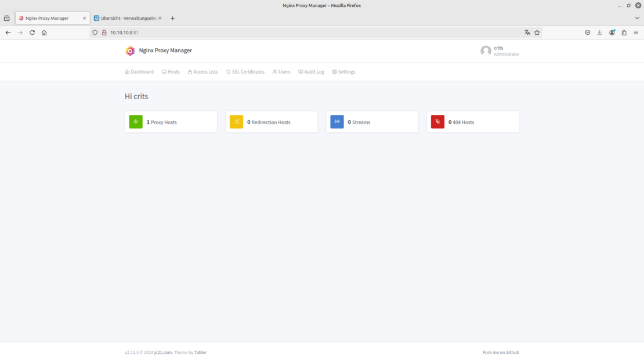Bookmark this page via the star icon
The height and width of the screenshot is (362, 644).
(537, 32)
